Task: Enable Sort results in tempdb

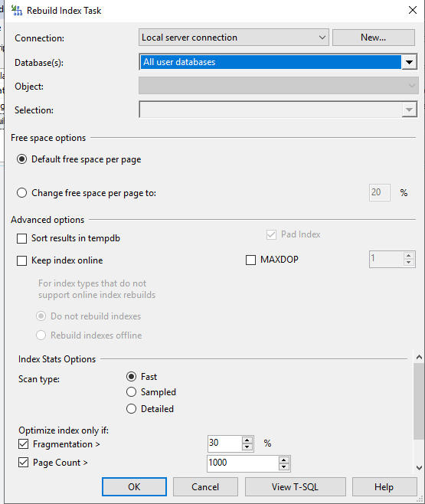Action: pos(22,238)
